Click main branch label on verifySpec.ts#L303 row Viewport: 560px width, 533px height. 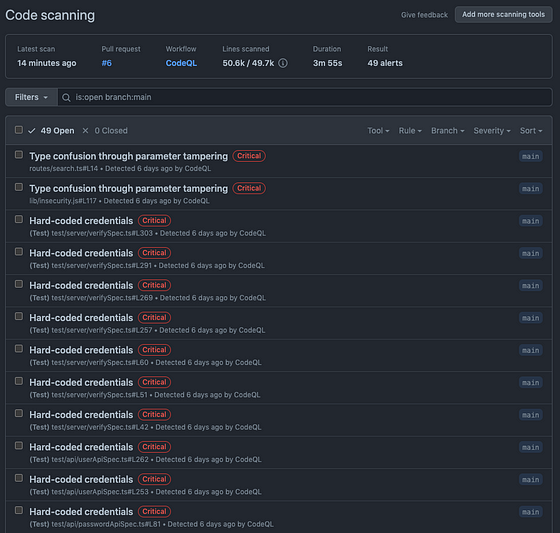[x=530, y=221]
